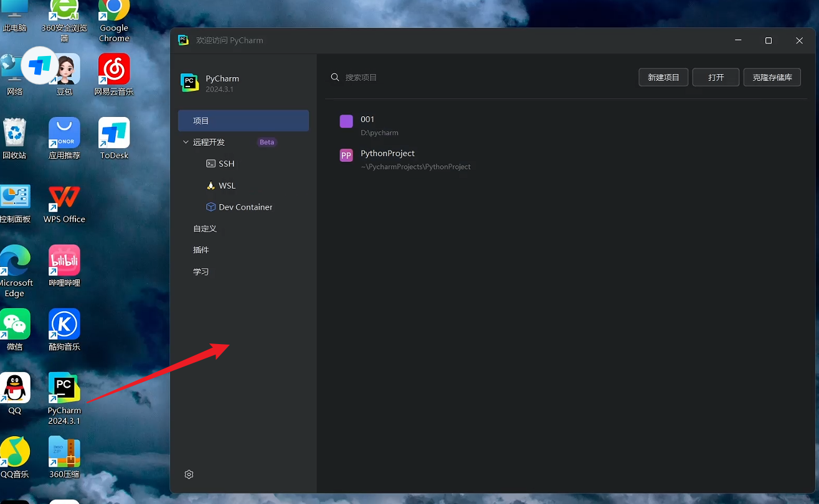Click the SSH terminal icon

click(211, 164)
